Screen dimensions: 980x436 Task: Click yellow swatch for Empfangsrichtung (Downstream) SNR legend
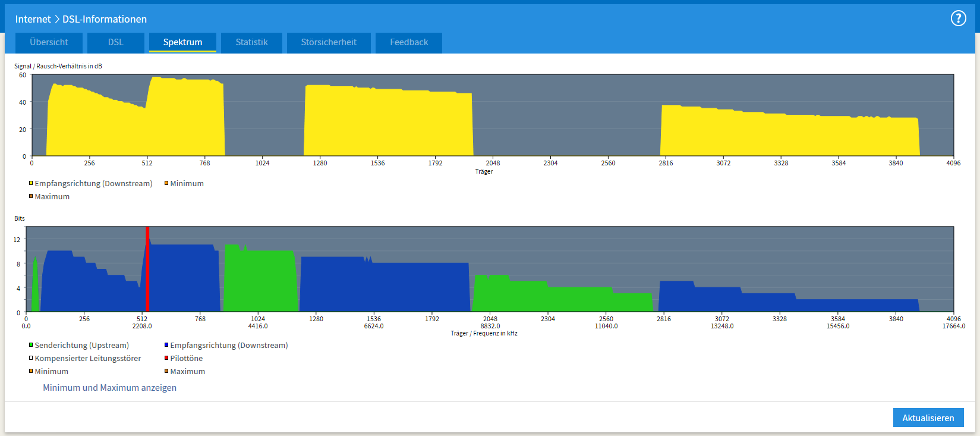coord(31,183)
